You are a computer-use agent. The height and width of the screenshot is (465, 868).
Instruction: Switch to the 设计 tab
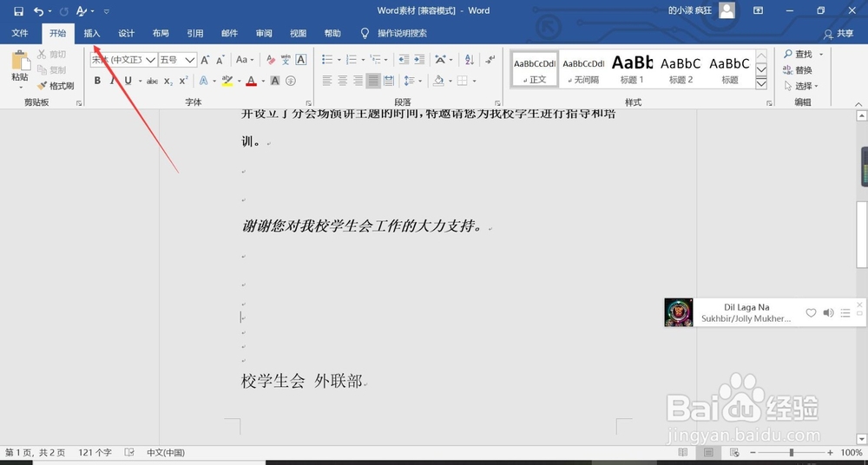click(x=126, y=33)
